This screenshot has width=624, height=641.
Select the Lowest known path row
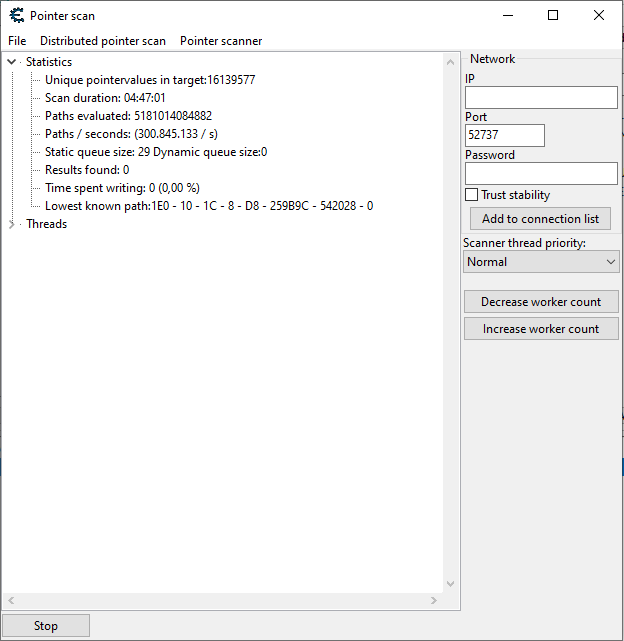tap(209, 206)
